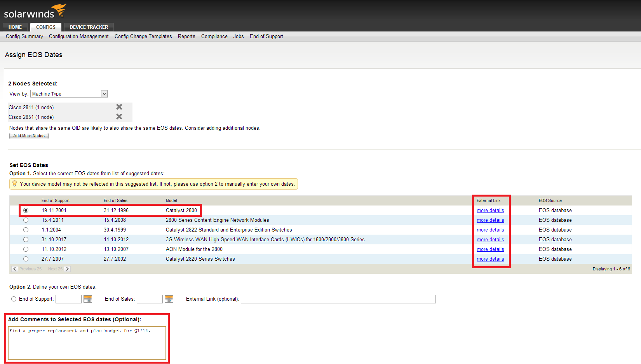Switch to the DEVICE TRACKER tab
This screenshot has height=364, width=641.
point(89,27)
